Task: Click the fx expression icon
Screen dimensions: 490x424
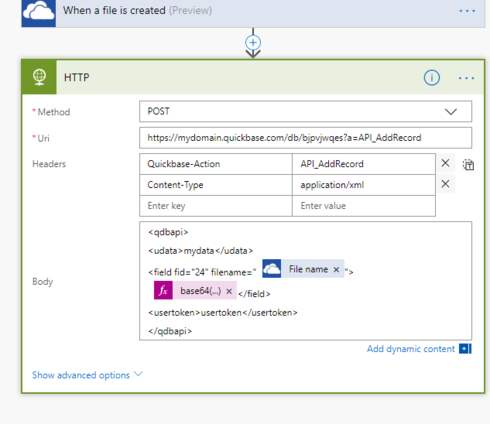Action: (163, 290)
